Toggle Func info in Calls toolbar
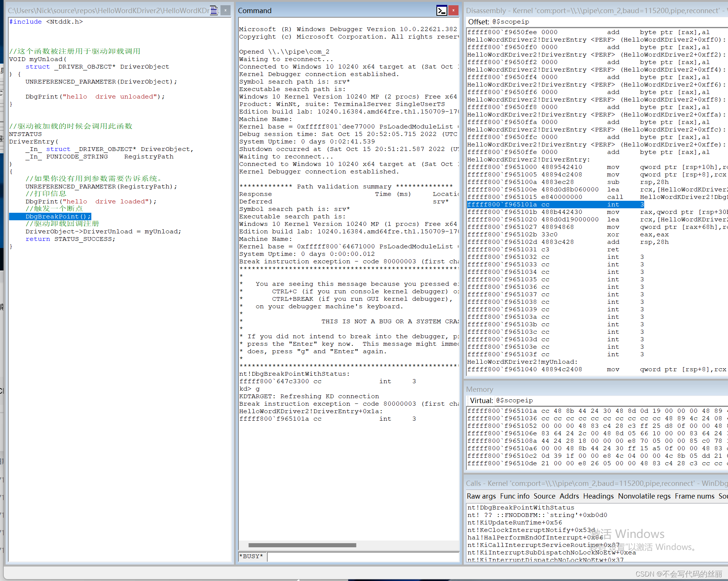 click(x=515, y=496)
